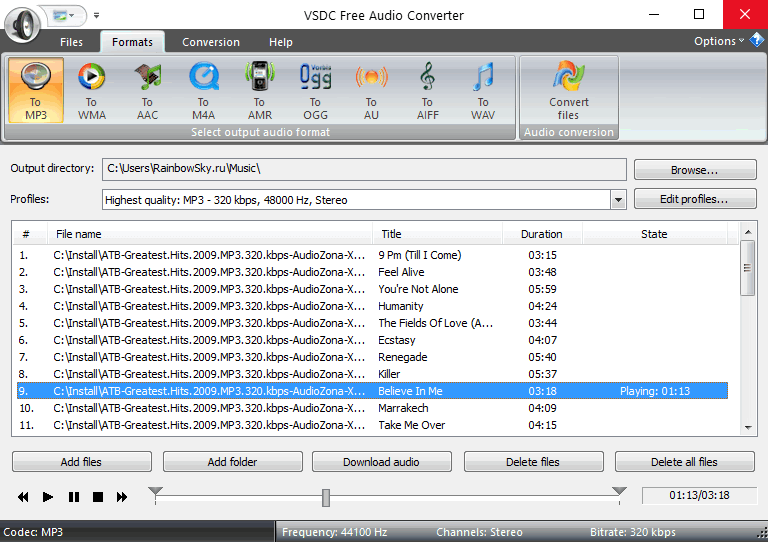Choose the To AAC format icon
This screenshot has height=542, width=768.
click(147, 90)
